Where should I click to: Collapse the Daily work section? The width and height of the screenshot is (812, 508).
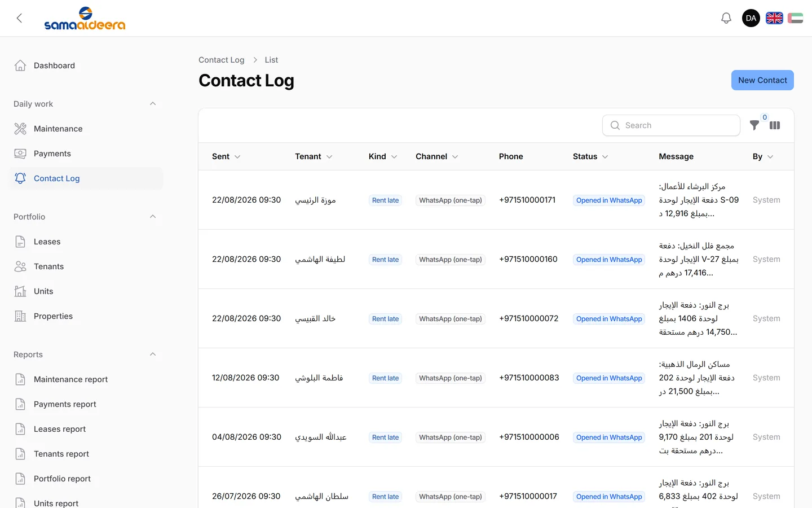pyautogui.click(x=153, y=104)
